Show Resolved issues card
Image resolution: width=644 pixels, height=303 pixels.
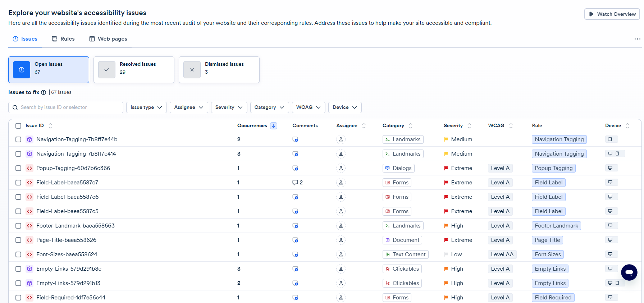click(x=134, y=70)
